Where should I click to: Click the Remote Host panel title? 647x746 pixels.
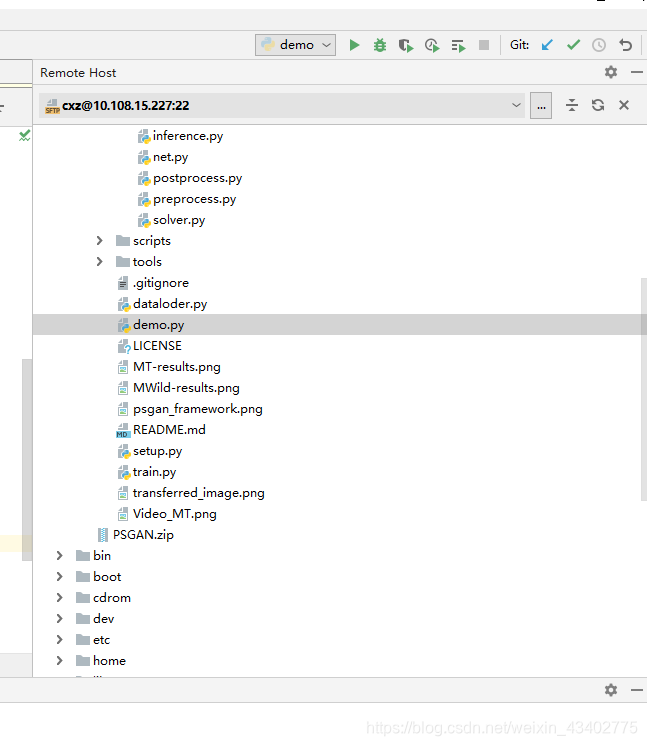click(78, 73)
